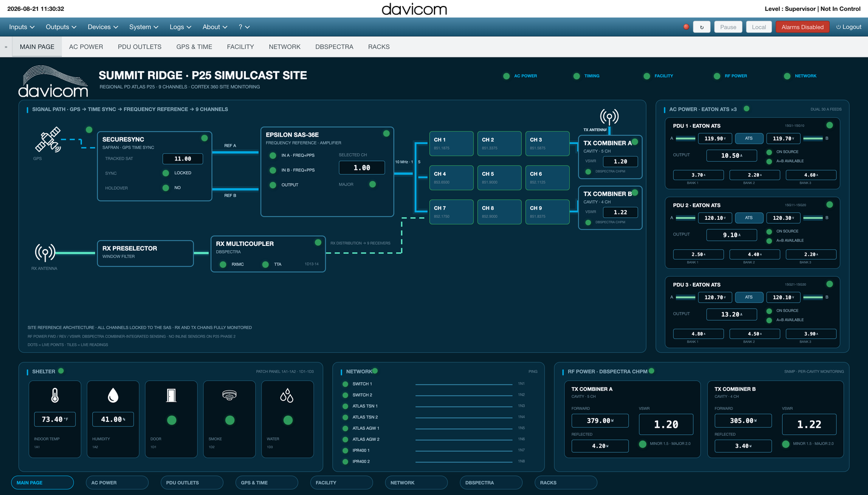Click the IPR400 2 ping bar

click(464, 462)
